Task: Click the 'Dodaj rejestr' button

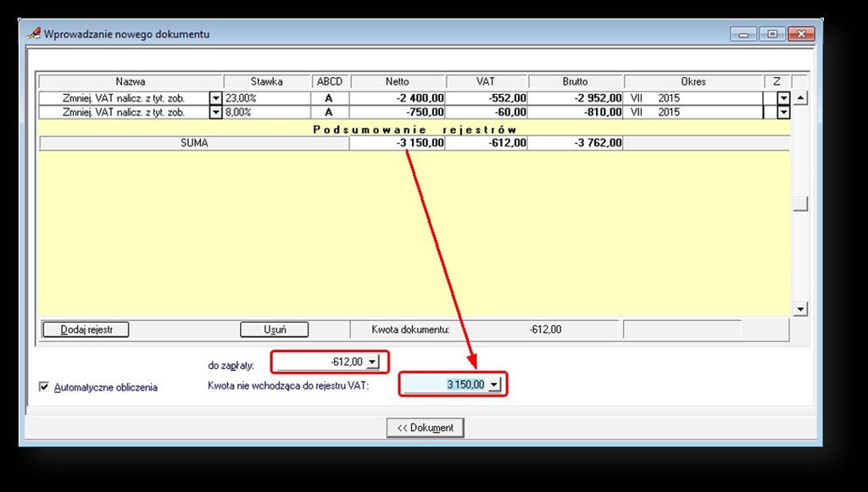Action: coord(86,329)
